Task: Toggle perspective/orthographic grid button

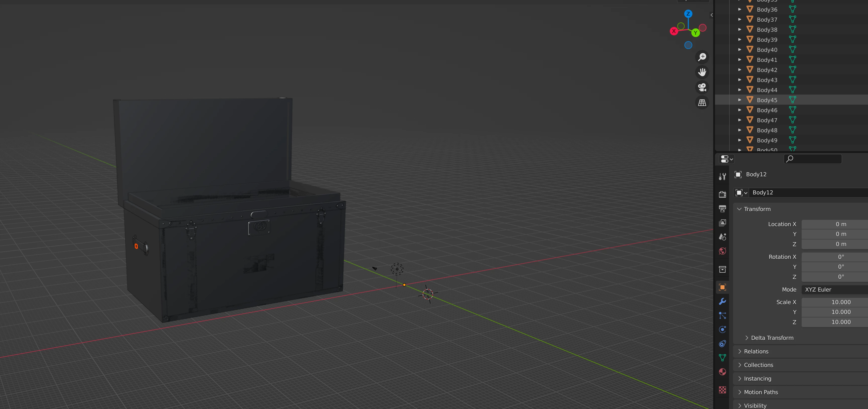Action: pos(702,103)
